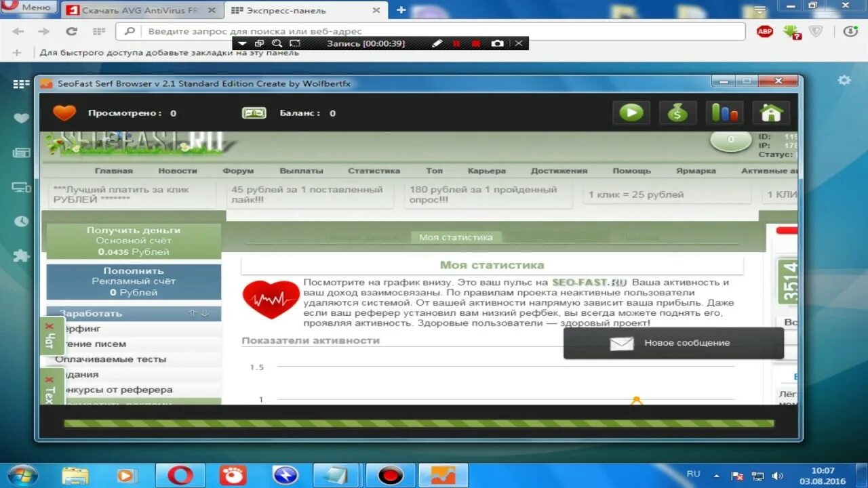Open Opera from Windows taskbar

tap(180, 475)
